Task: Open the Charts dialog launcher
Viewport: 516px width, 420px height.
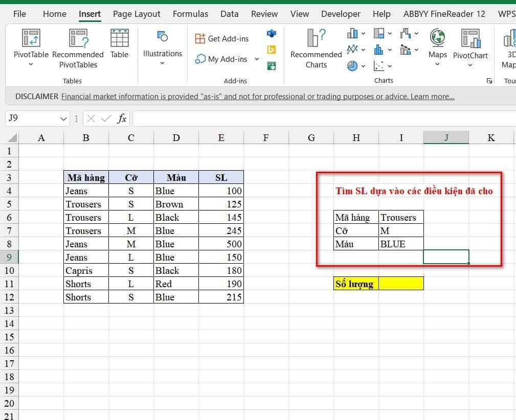Action: click(x=489, y=81)
